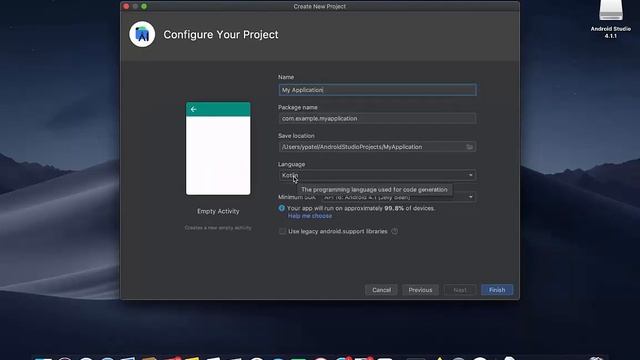Image resolution: width=640 pixels, height=360 pixels.
Task: Go back with the Previous button
Action: coord(420,290)
